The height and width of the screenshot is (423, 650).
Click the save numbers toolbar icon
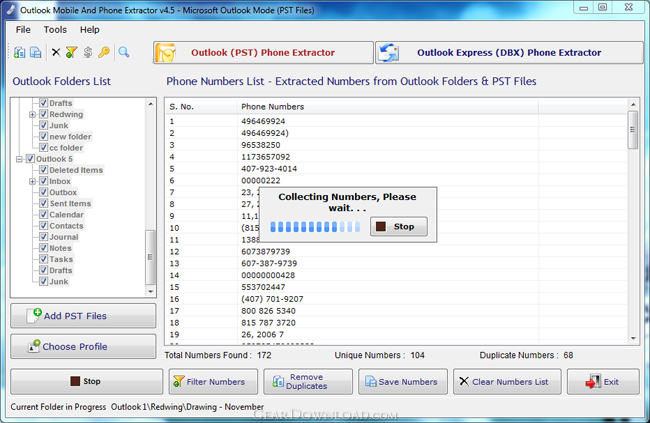[36, 52]
